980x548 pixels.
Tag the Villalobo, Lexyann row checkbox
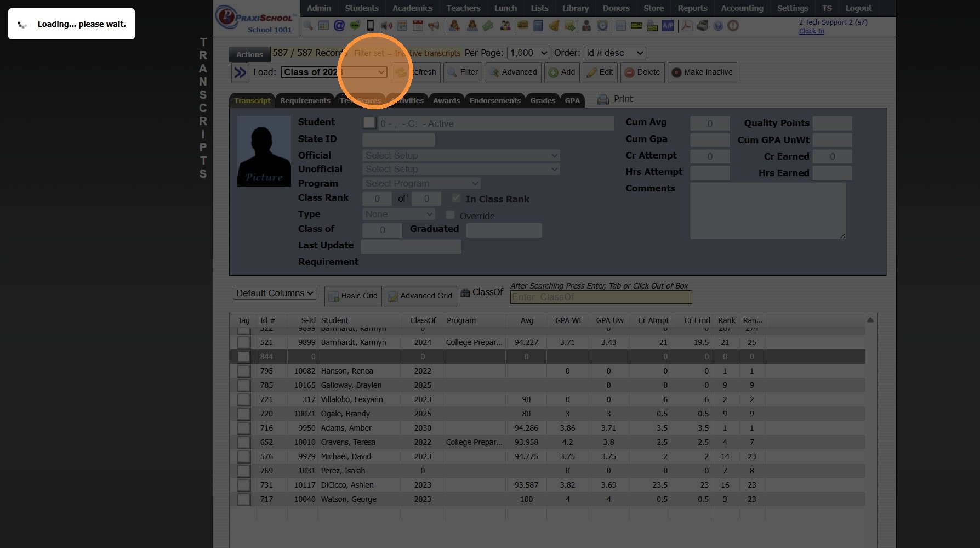(244, 399)
